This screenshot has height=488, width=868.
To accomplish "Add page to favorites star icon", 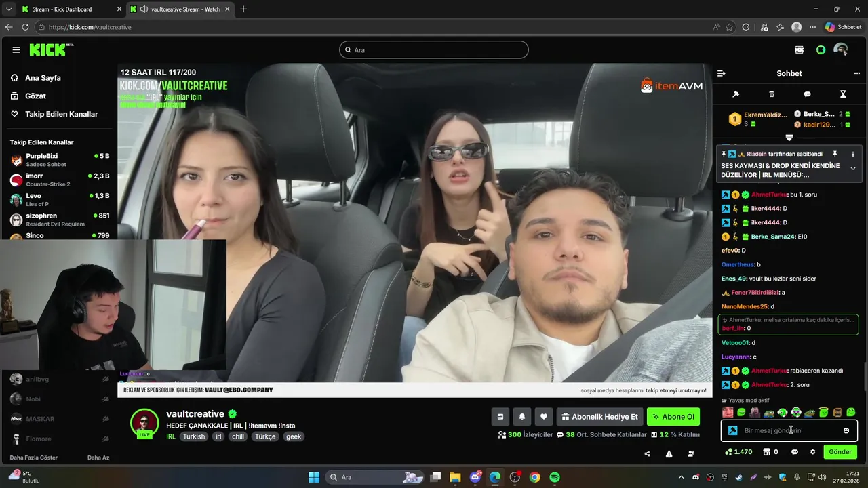I will 730,27.
